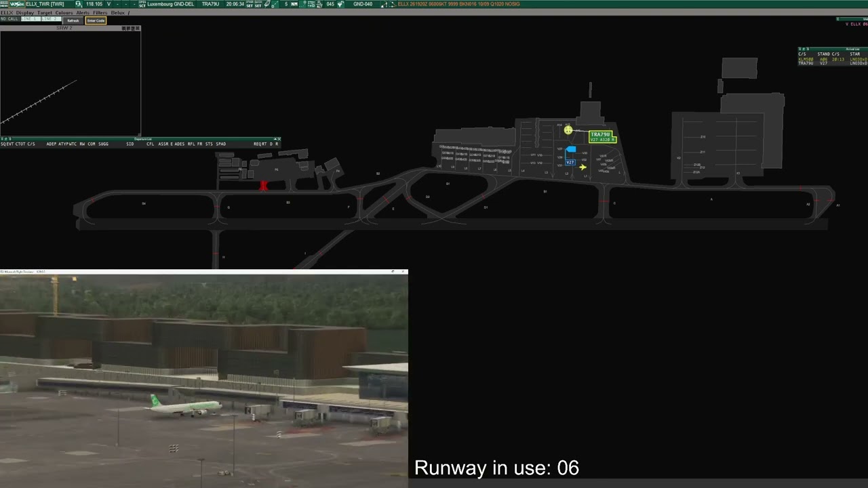Click the Luxembourg GND-DEL sector file label

coord(170,4)
